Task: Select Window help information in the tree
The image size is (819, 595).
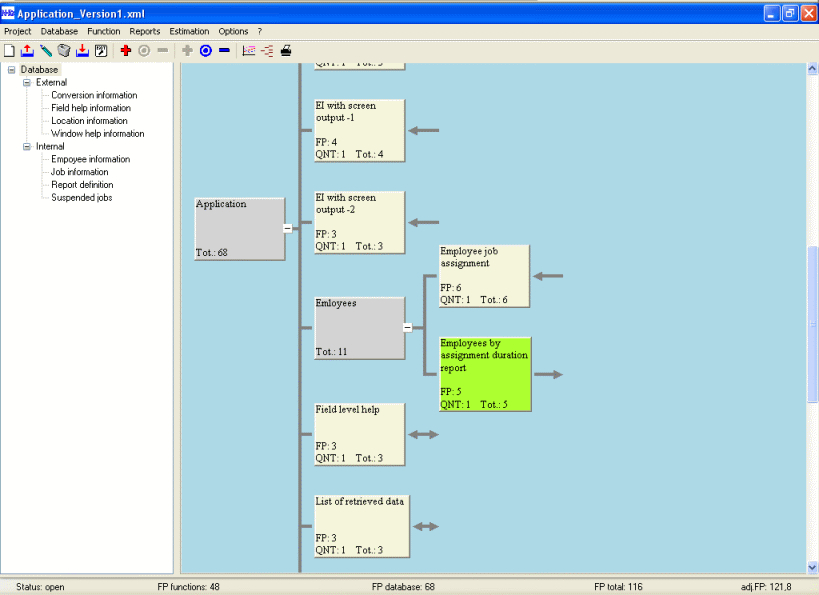Action: point(98,134)
